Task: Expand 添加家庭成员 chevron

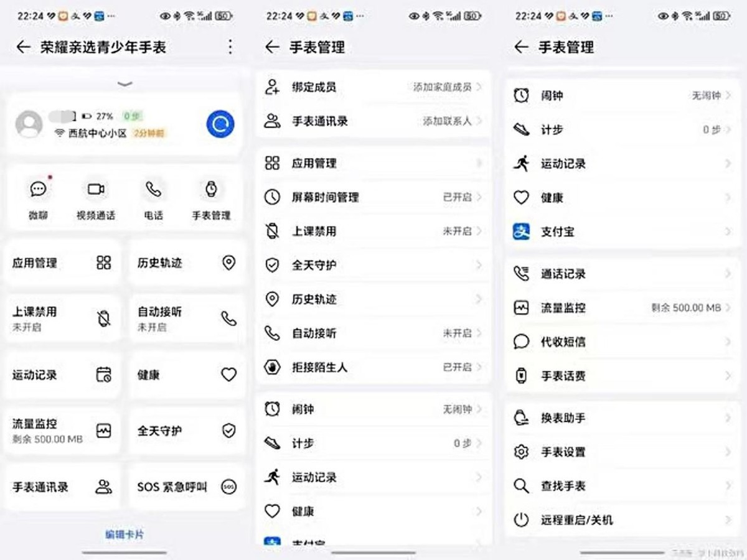Action: 479,87
